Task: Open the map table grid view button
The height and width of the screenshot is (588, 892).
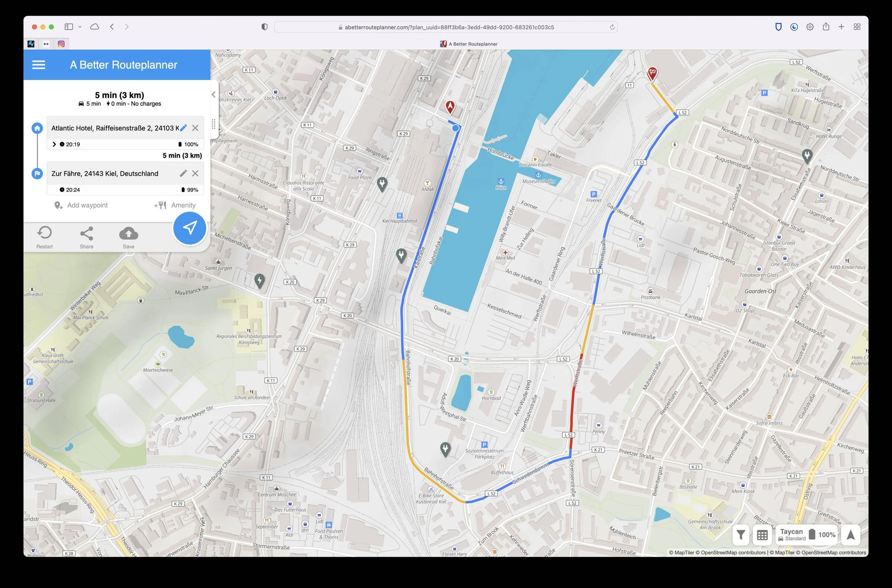Action: (x=762, y=535)
